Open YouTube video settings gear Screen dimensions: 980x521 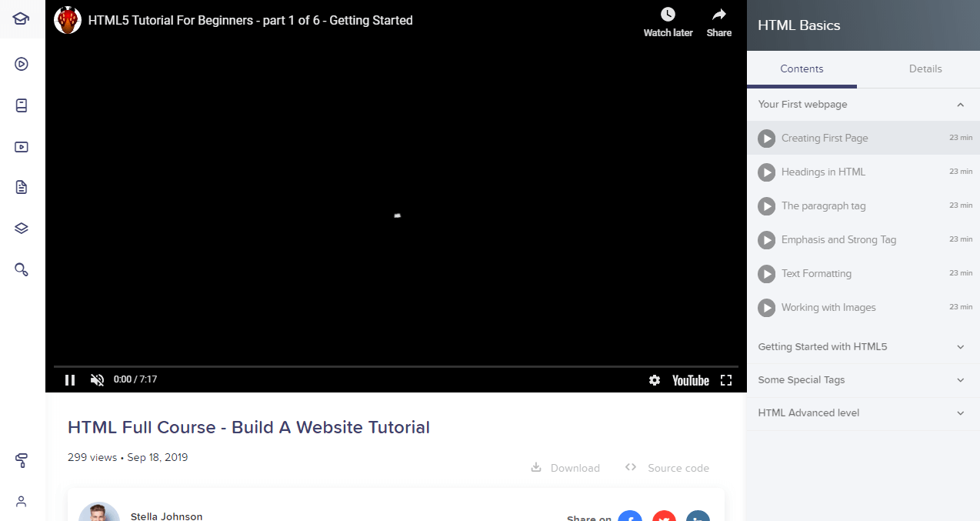654,380
